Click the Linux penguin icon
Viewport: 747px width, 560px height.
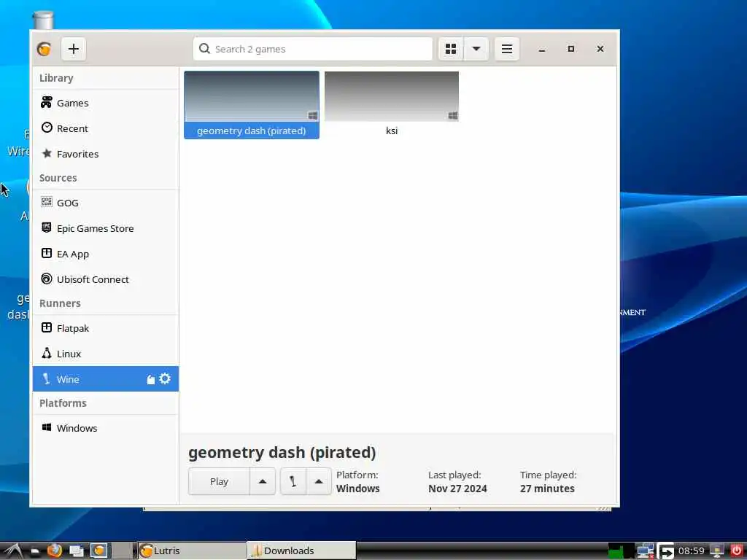tap(46, 353)
